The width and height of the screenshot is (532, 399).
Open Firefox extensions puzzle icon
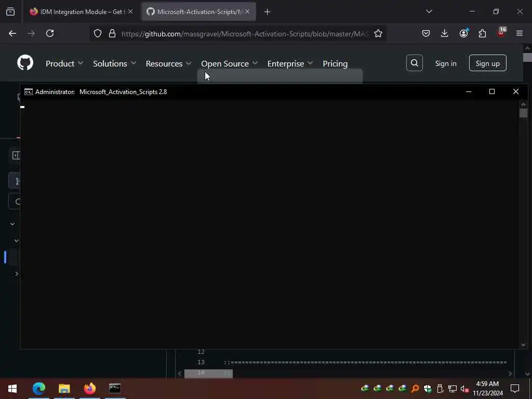482,33
